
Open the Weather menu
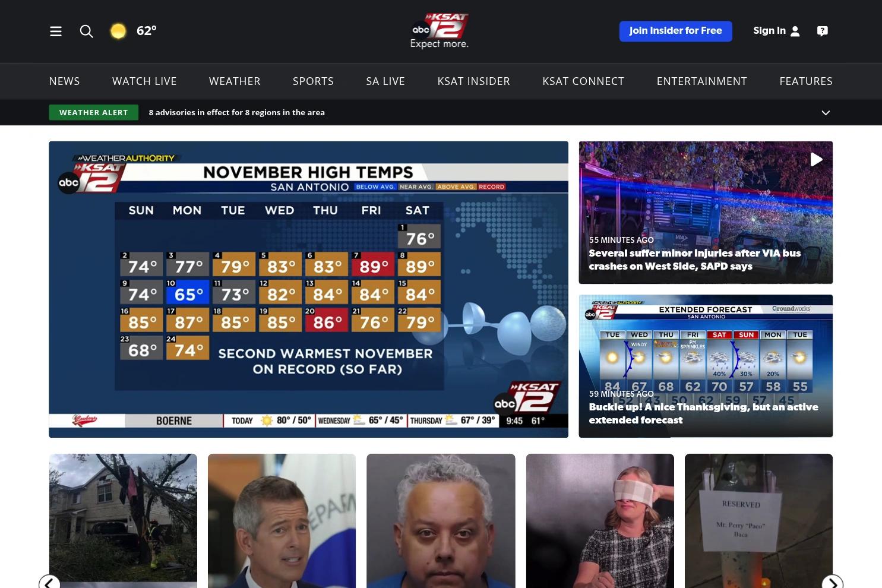click(x=235, y=81)
